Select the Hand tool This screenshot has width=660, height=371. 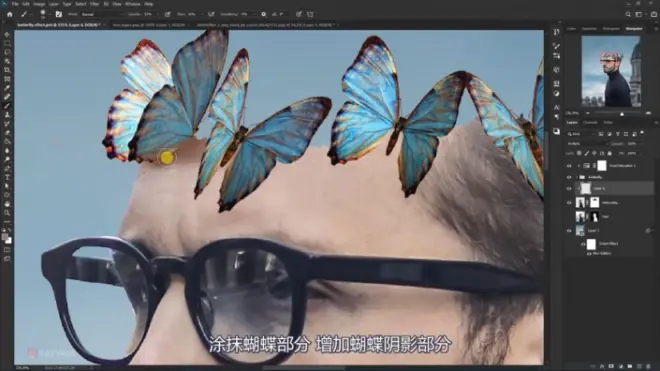point(7,204)
